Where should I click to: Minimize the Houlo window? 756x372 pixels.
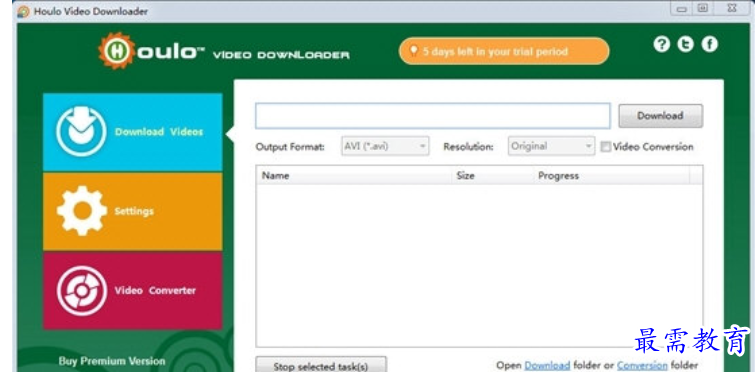pos(682,9)
